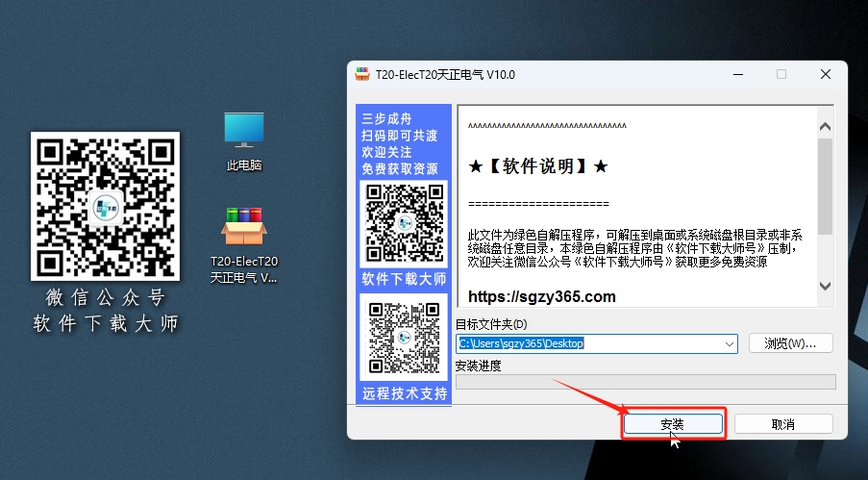This screenshot has height=480, width=868.
Task: Click the 浏览(W)... button
Action: coord(790,343)
